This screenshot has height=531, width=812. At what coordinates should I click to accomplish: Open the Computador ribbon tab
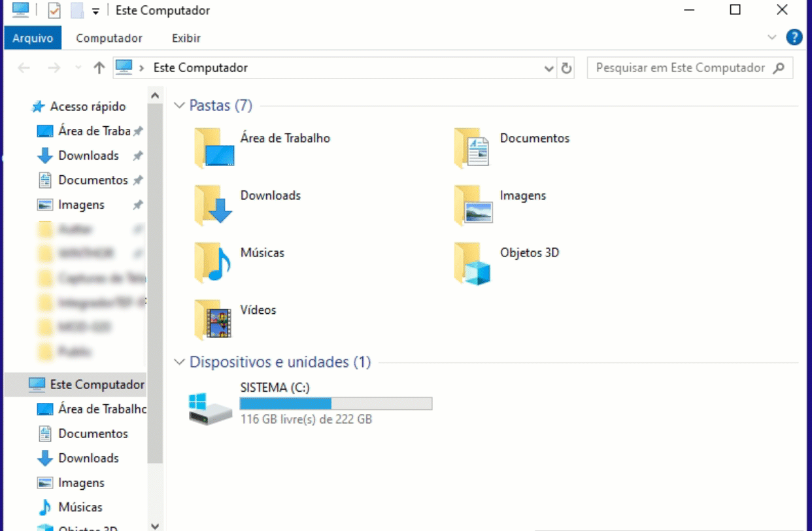tap(109, 38)
